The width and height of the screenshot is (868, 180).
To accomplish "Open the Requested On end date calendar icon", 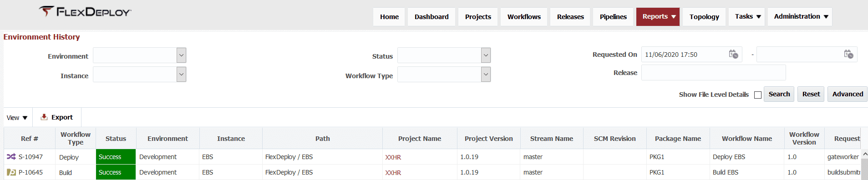I will click(848, 55).
